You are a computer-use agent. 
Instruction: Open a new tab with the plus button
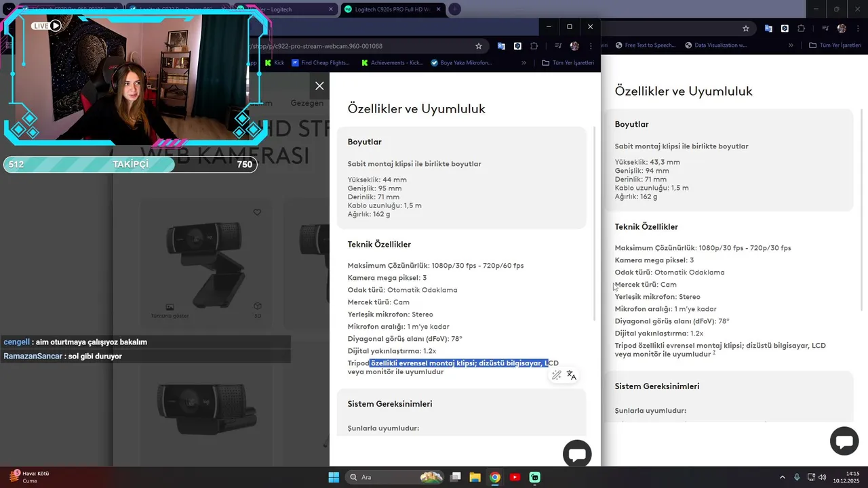pyautogui.click(x=455, y=9)
